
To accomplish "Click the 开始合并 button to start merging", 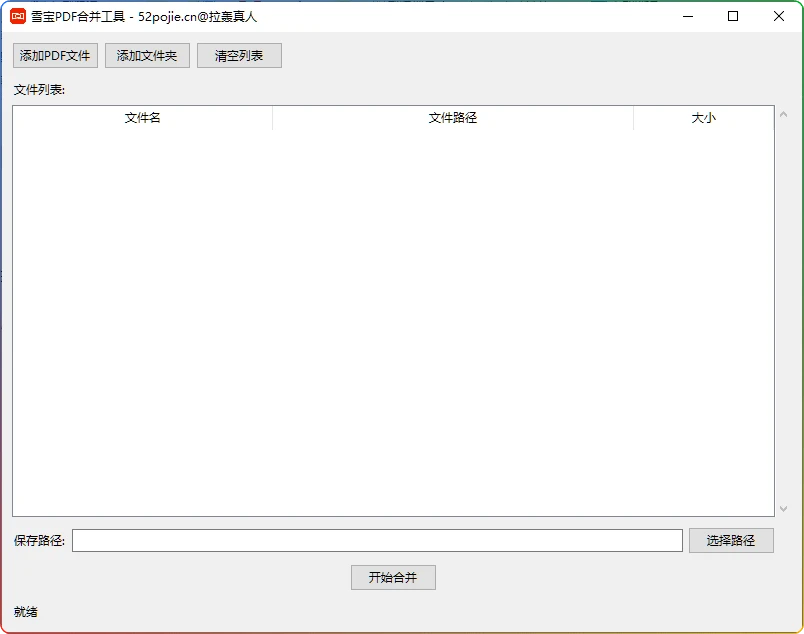I will coord(392,577).
